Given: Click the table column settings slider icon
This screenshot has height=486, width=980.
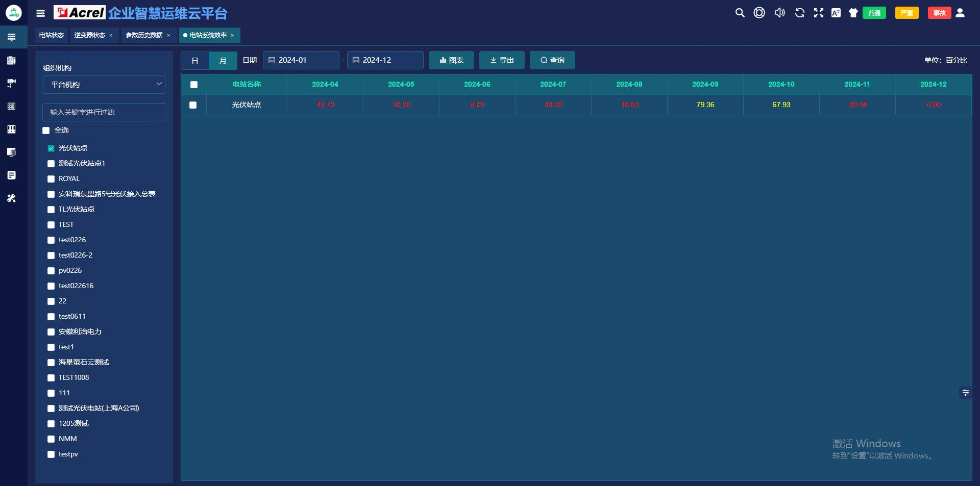Looking at the screenshot, I should point(966,393).
